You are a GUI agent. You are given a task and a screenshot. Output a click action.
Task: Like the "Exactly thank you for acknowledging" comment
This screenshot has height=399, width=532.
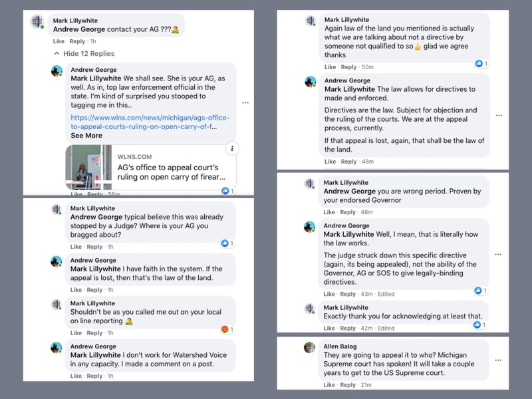pos(330,329)
